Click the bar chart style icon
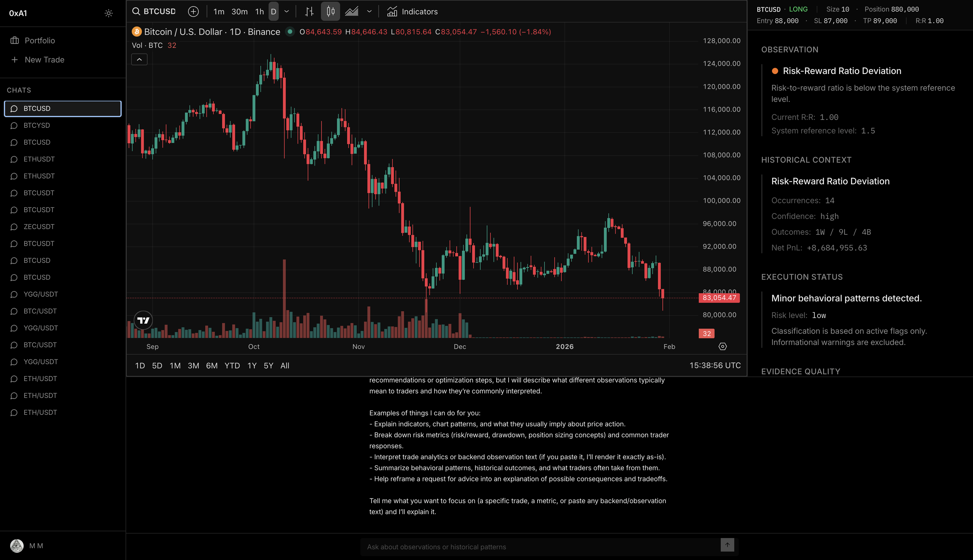This screenshot has height=560, width=973. coord(309,12)
